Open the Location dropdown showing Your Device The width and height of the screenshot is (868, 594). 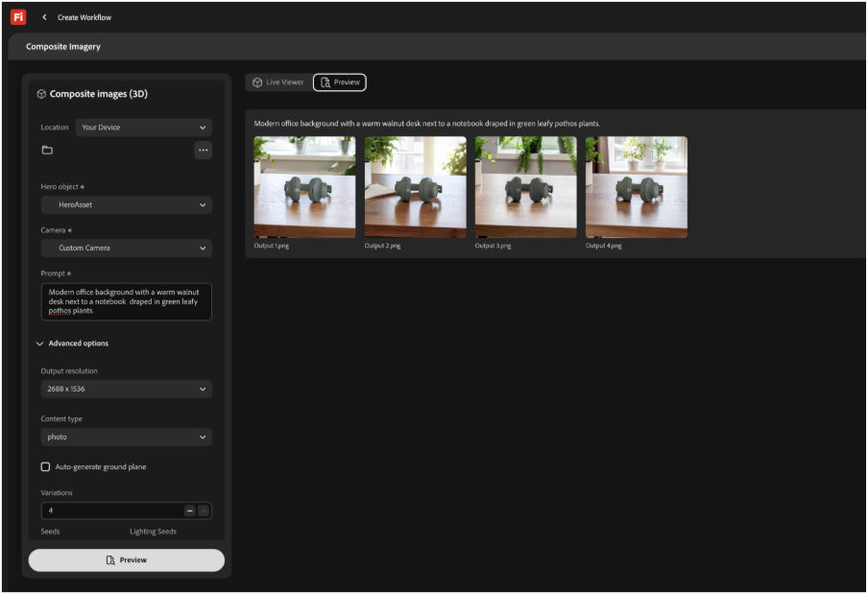coord(143,128)
